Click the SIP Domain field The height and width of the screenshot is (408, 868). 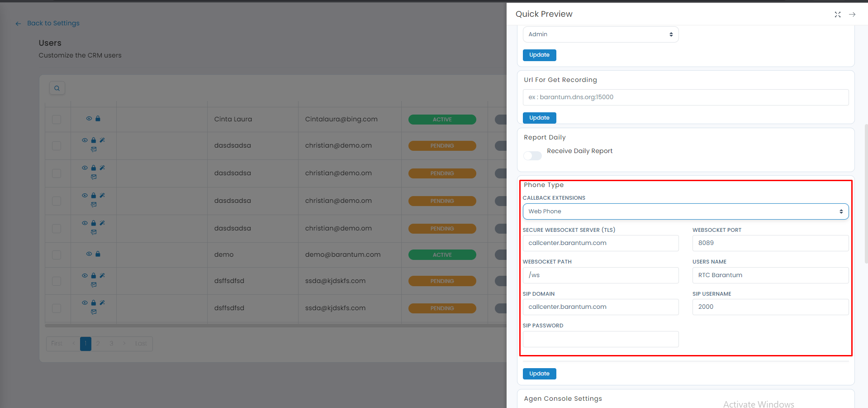(601, 307)
